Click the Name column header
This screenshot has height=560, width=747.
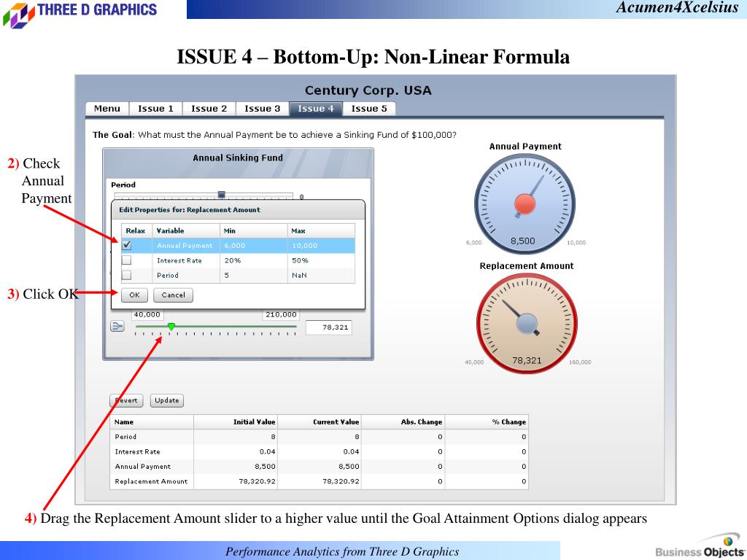click(152, 421)
